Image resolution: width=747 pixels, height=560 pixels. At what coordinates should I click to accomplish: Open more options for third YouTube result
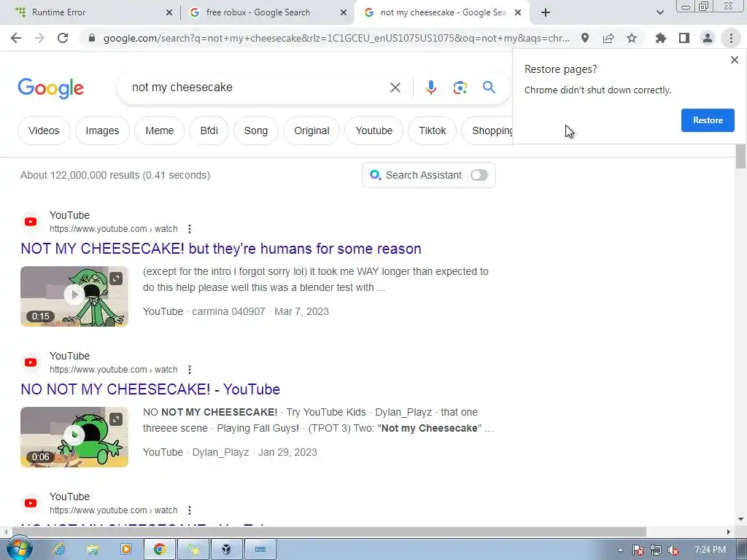coord(190,510)
